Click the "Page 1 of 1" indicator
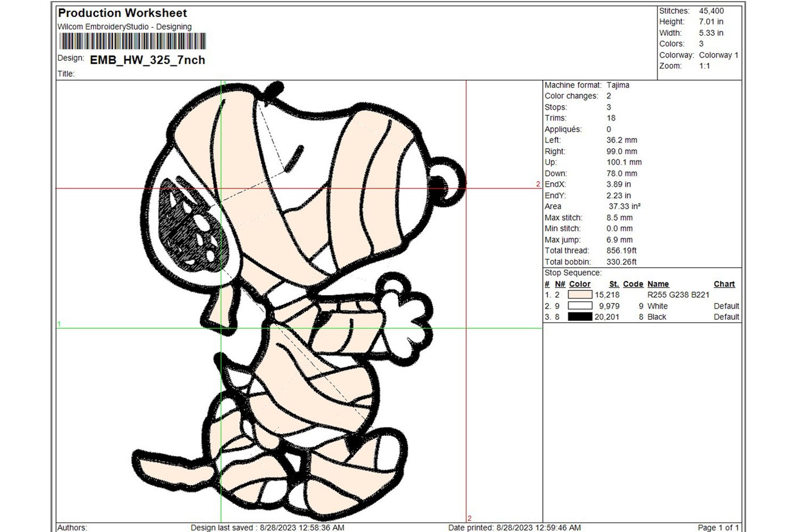This screenshot has width=800, height=532. [718, 527]
